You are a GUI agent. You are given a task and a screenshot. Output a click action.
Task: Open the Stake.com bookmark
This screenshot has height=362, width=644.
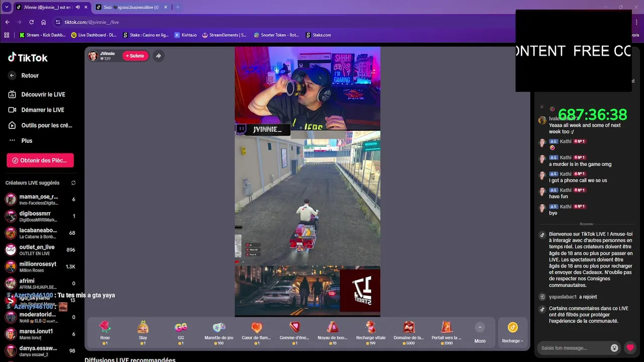(318, 35)
